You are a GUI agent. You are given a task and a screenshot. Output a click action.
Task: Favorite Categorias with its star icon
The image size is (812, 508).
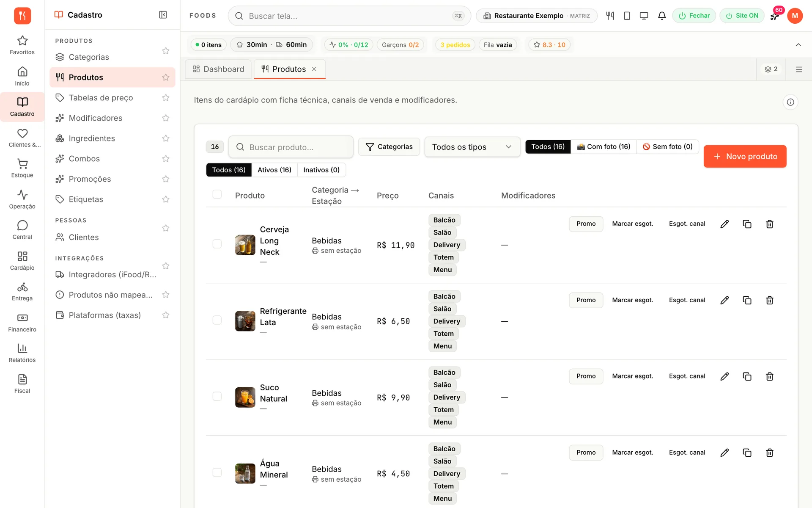pyautogui.click(x=166, y=51)
